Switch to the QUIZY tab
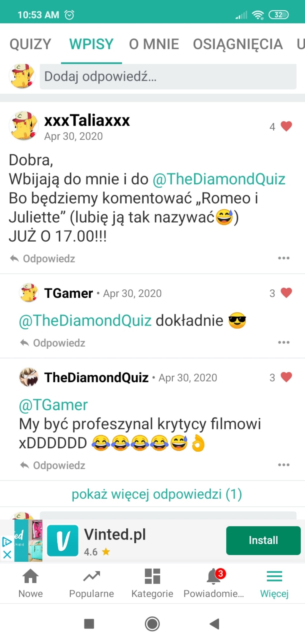Image resolution: width=305 pixels, height=644 pixels. tap(30, 44)
